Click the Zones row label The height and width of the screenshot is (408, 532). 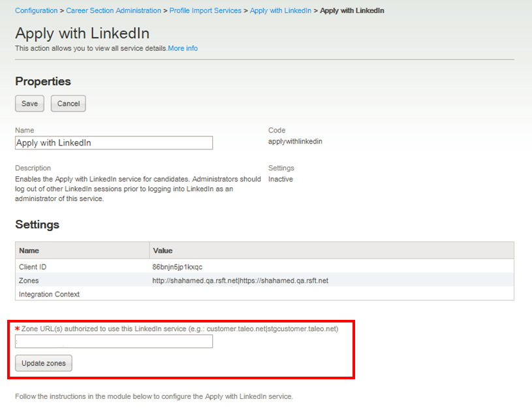click(x=29, y=280)
